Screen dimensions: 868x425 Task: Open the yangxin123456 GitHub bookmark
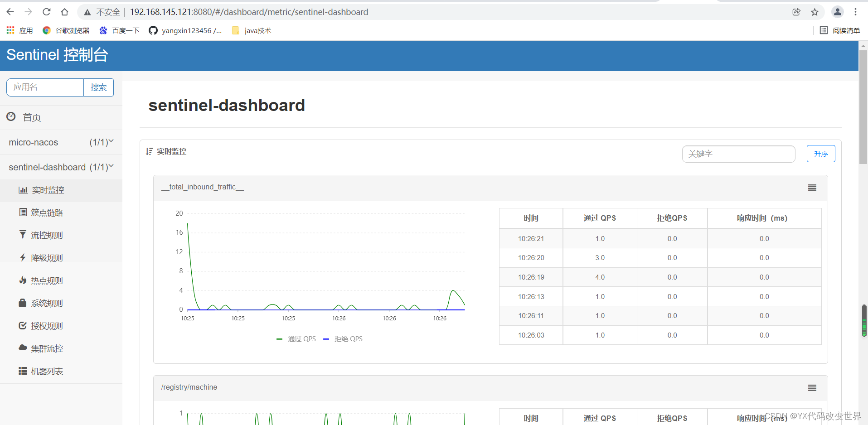pos(185,30)
